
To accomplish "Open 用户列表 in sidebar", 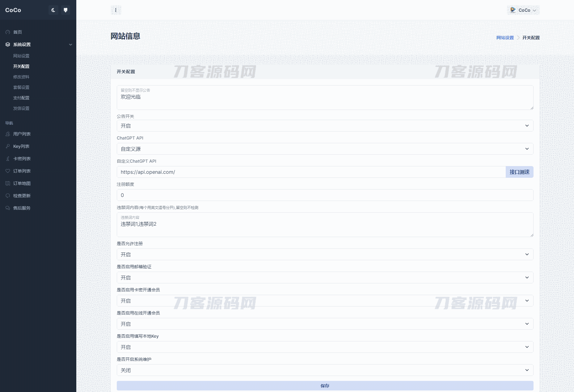I will pyautogui.click(x=22, y=134).
